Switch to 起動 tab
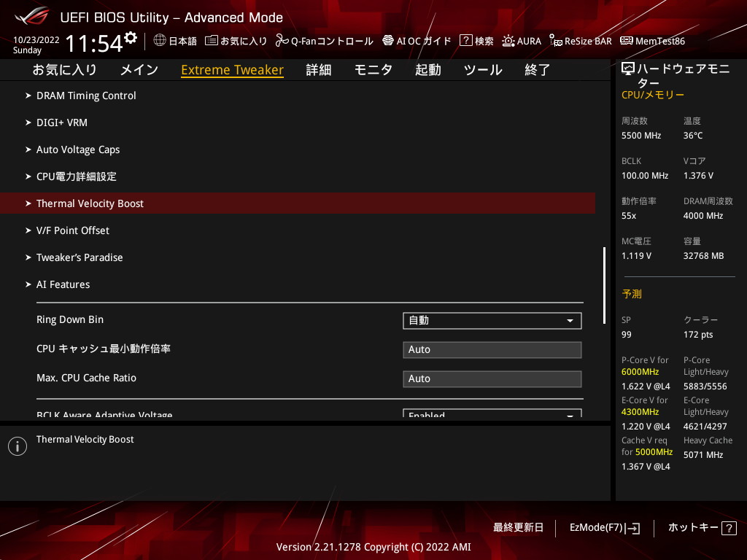Screen dimensions: 747x560 pos(427,70)
